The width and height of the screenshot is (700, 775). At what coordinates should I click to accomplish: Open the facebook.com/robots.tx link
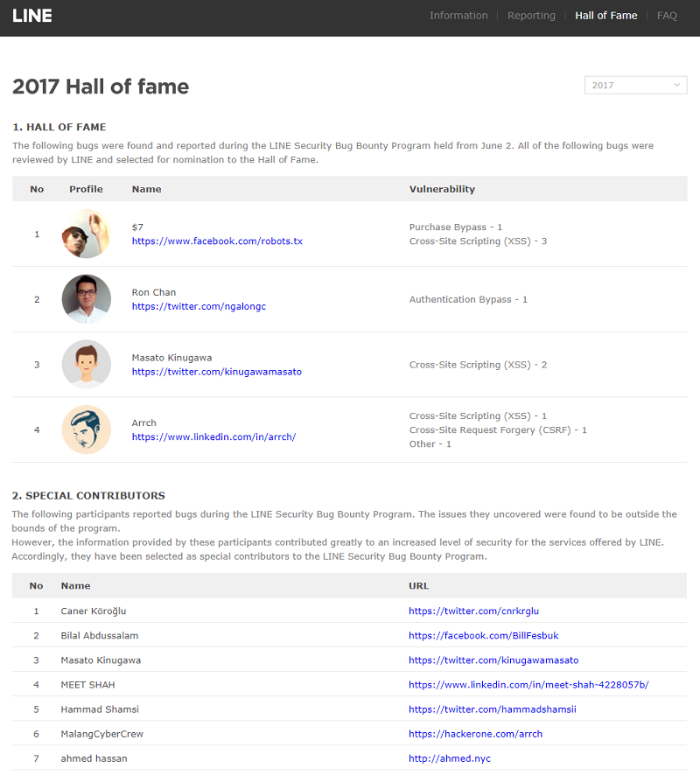[x=217, y=241]
